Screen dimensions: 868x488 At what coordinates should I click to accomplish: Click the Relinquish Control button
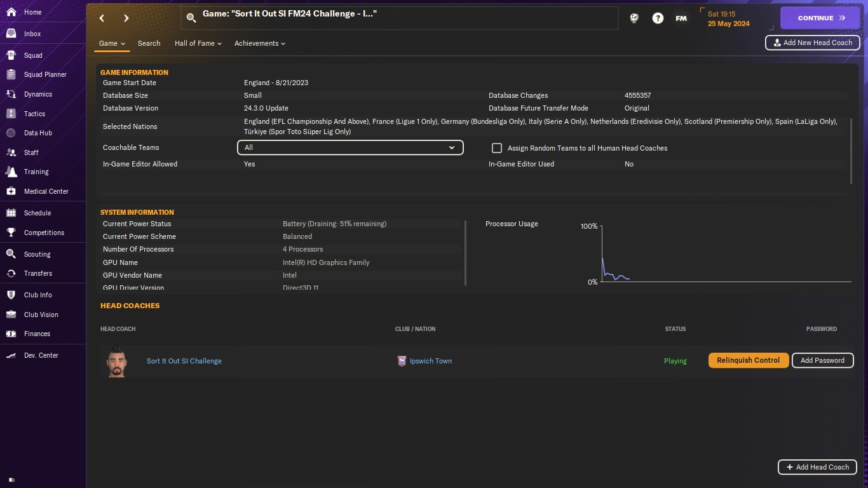pyautogui.click(x=749, y=360)
